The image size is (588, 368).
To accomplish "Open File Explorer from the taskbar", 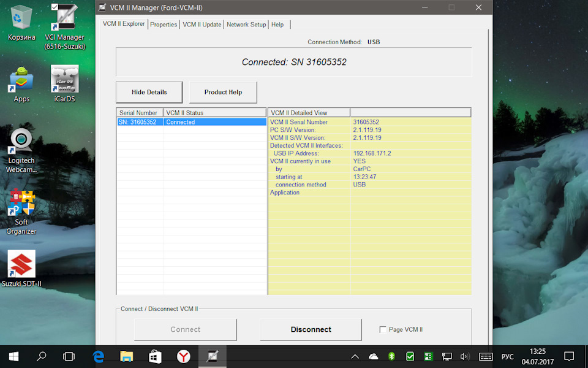I will click(x=127, y=356).
